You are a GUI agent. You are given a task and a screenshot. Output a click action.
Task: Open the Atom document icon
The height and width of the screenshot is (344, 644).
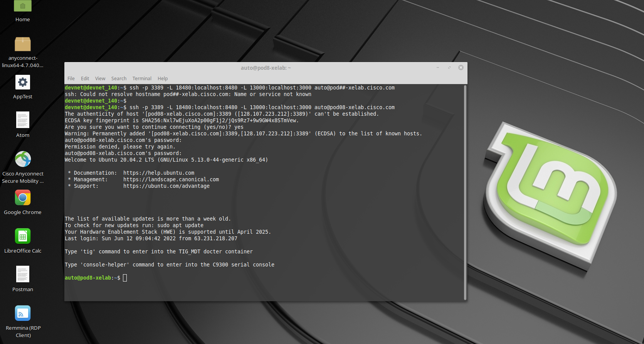[22, 120]
